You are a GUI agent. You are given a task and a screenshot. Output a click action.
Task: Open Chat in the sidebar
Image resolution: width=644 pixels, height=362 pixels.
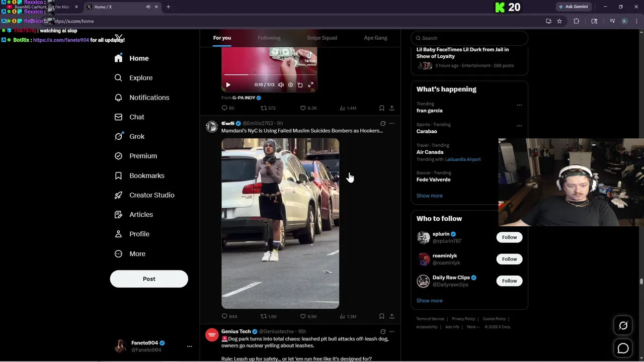coord(129,117)
